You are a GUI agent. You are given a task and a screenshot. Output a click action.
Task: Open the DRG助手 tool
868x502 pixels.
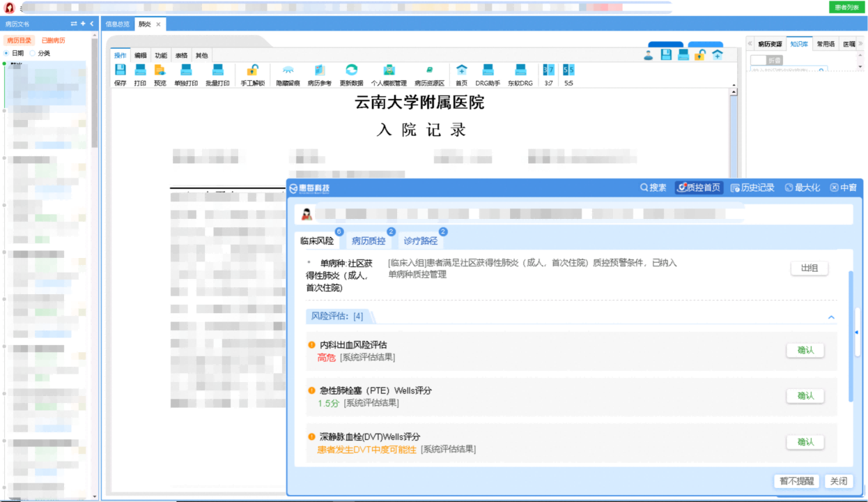coord(488,70)
